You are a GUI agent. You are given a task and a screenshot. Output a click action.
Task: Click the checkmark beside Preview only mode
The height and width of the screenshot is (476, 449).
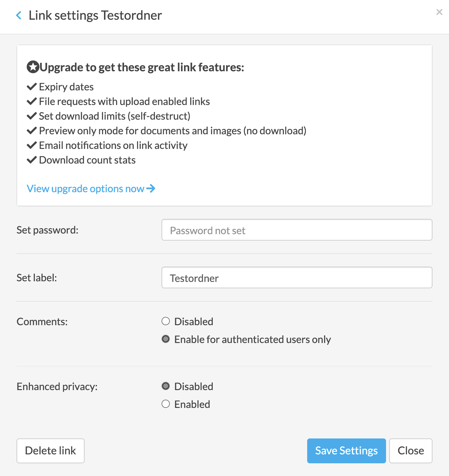tap(32, 130)
